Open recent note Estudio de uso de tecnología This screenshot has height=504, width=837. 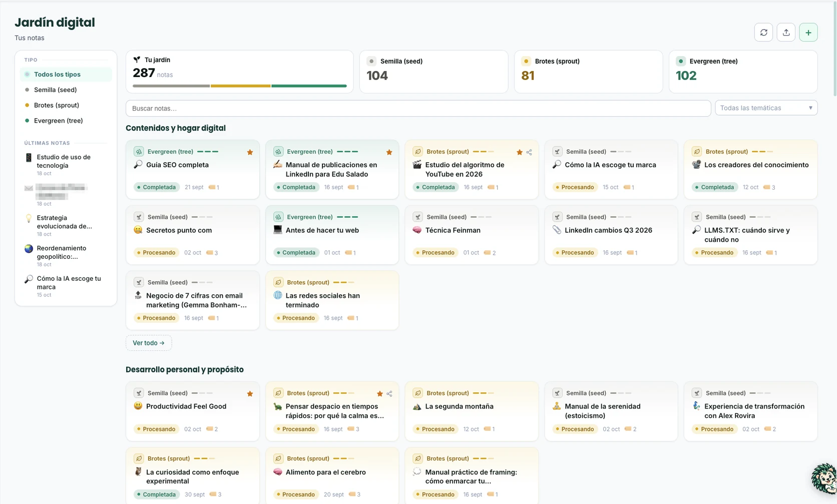pyautogui.click(x=66, y=165)
